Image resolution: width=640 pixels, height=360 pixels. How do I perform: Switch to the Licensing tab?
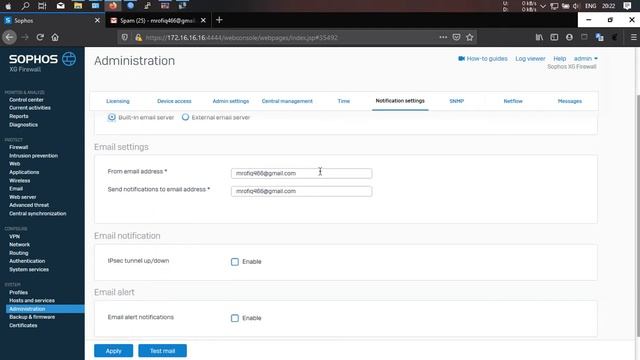pos(118,101)
